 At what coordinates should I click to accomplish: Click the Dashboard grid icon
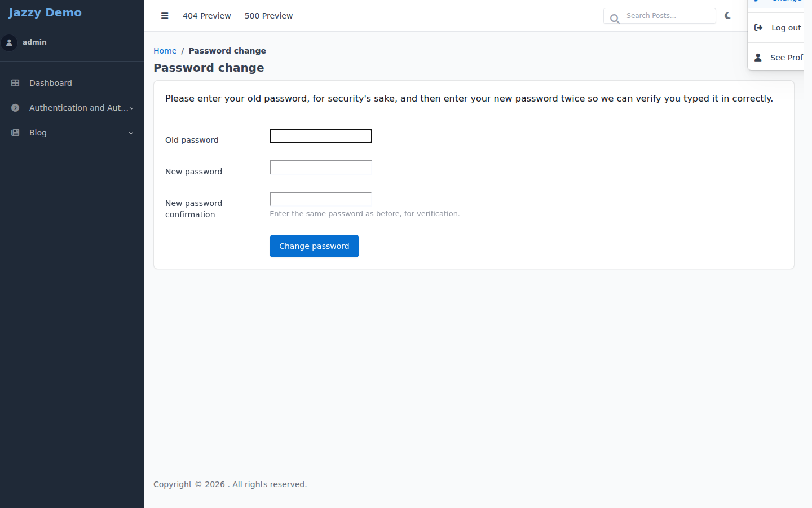click(x=15, y=83)
